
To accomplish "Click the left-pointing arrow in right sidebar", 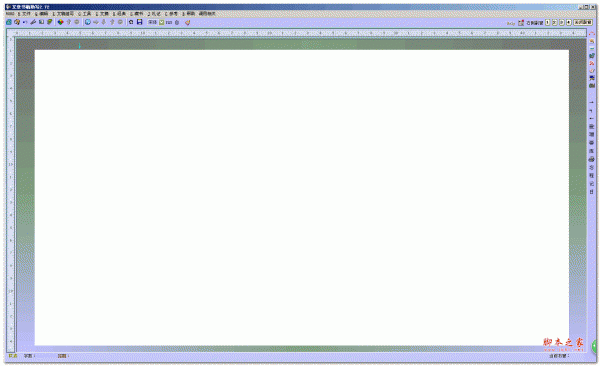I will click(x=592, y=118).
